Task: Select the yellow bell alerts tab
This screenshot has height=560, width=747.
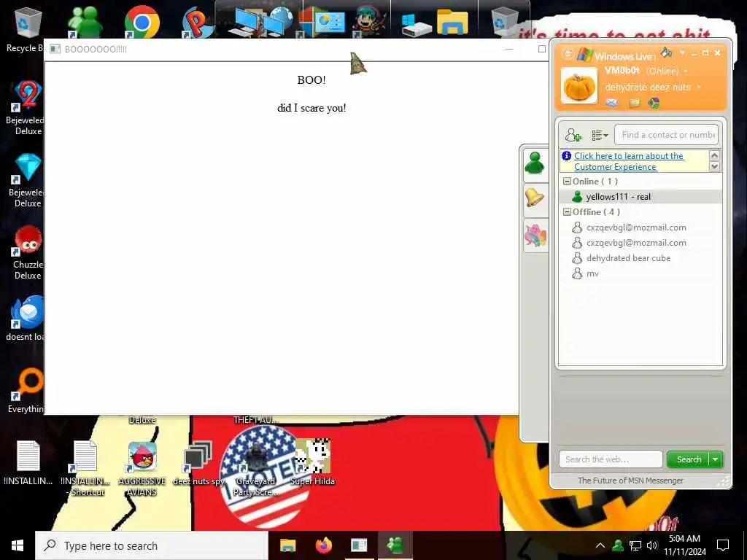Action: [535, 198]
